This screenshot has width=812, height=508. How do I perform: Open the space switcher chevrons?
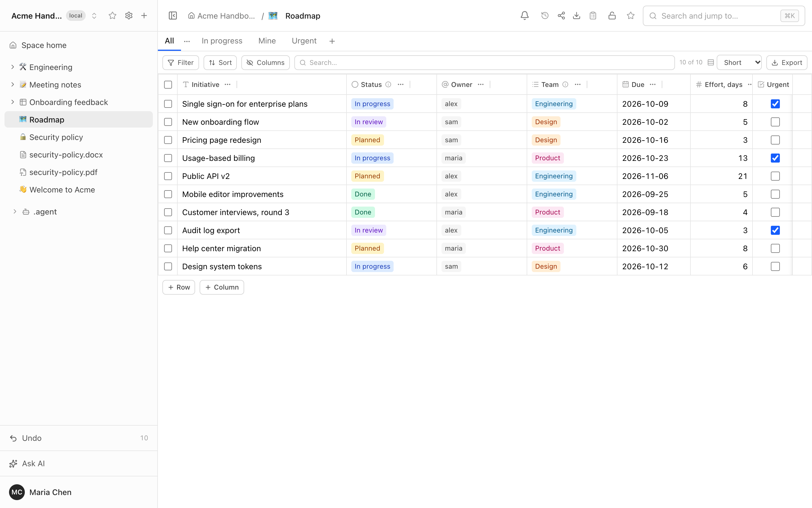coord(94,16)
